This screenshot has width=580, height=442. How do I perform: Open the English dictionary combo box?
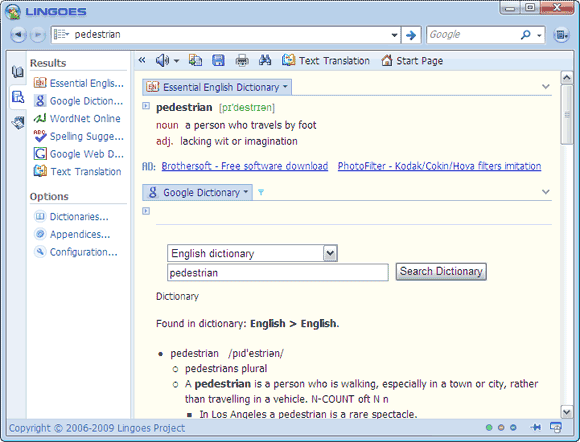[x=252, y=253]
